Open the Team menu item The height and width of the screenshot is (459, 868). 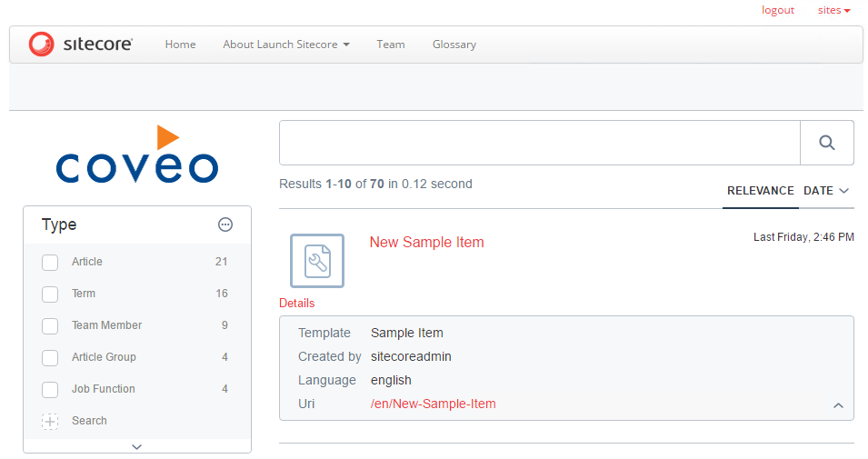point(391,45)
